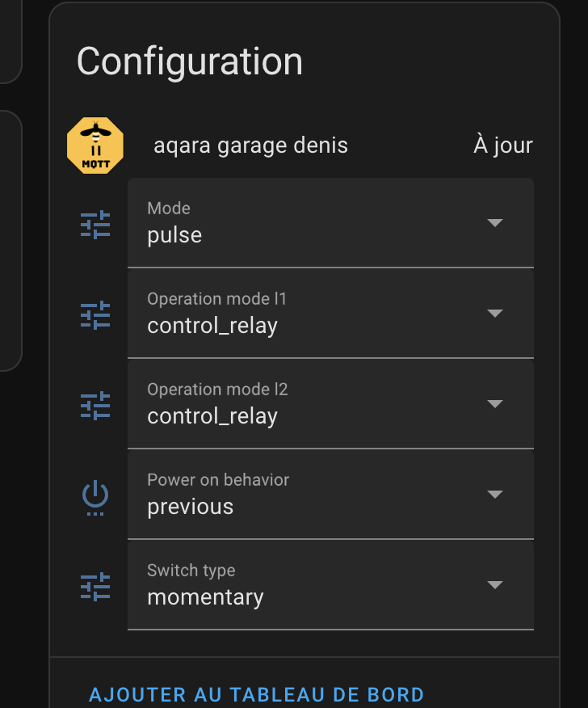Click the tune icon beside Switch type
This screenshot has width=588, height=708.
[95, 587]
